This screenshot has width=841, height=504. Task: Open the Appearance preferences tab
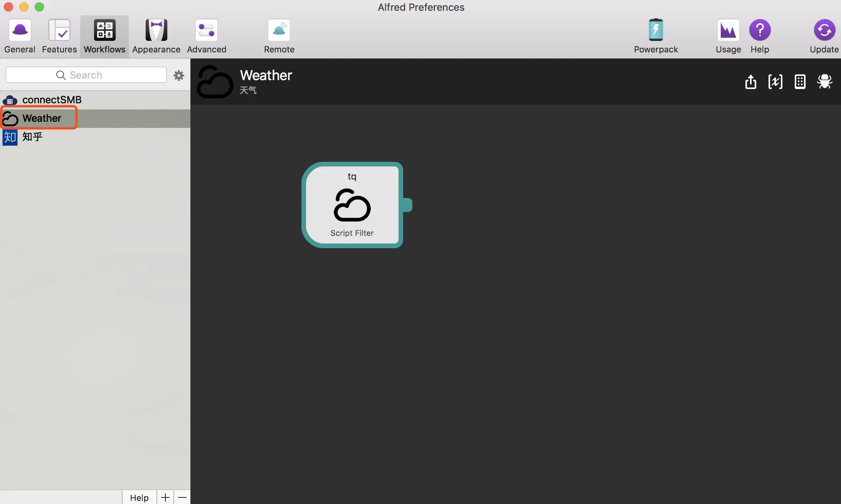pyautogui.click(x=156, y=36)
